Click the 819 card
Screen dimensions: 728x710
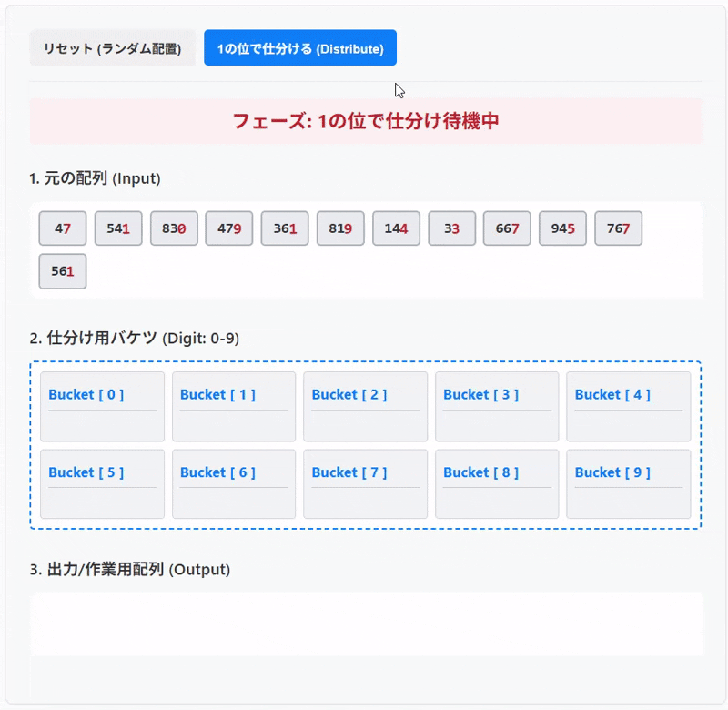click(x=340, y=228)
